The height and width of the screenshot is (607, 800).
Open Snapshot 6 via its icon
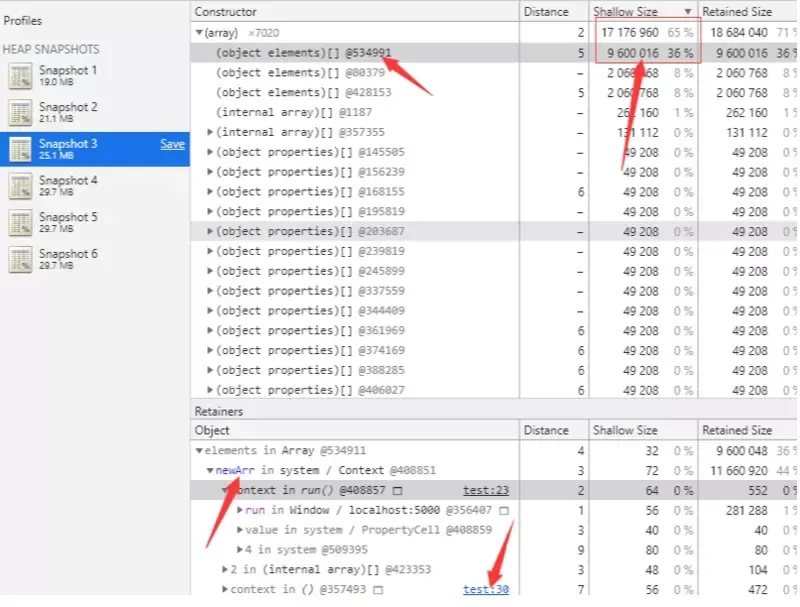[x=21, y=260]
